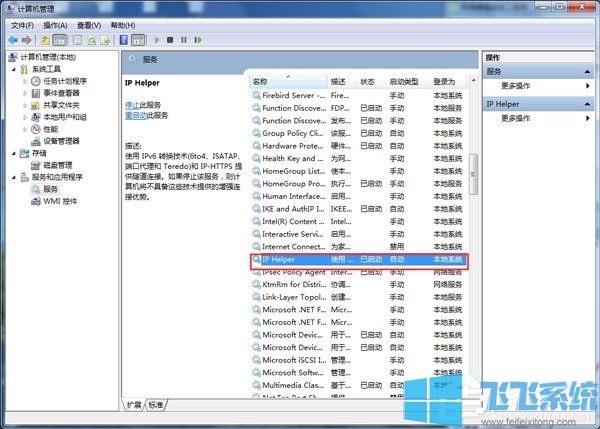Collapse the IP Helper actions section
The image size is (600, 429).
(589, 104)
